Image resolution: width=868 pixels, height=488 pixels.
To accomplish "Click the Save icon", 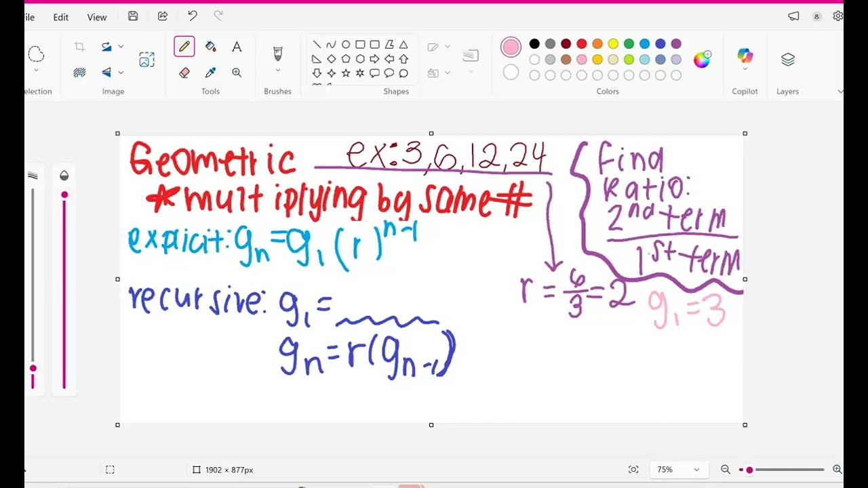I will point(133,16).
